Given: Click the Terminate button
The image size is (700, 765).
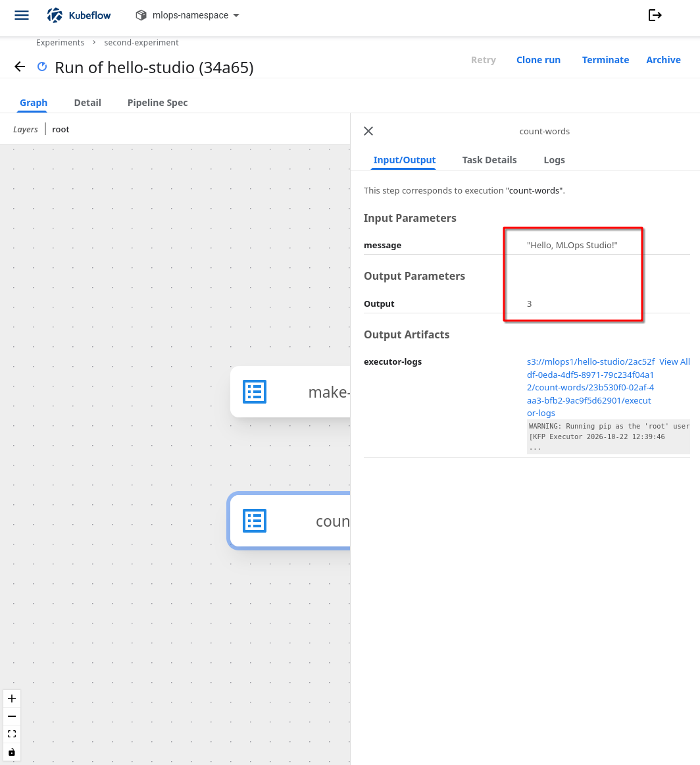Looking at the screenshot, I should [x=605, y=60].
